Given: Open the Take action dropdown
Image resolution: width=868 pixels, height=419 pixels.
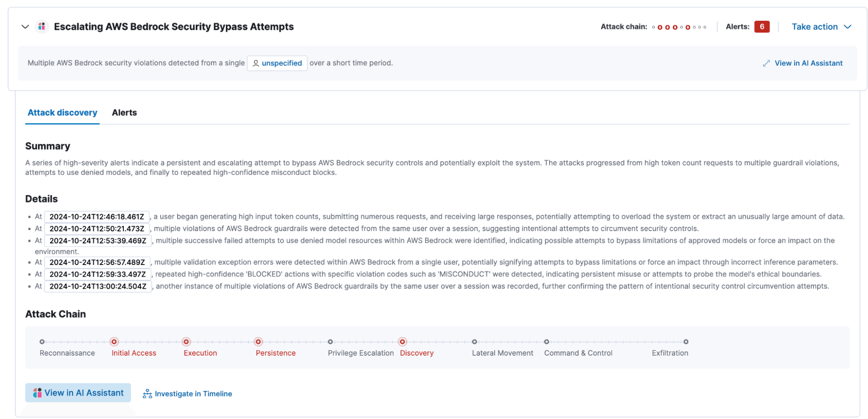Looking at the screenshot, I should (x=821, y=27).
